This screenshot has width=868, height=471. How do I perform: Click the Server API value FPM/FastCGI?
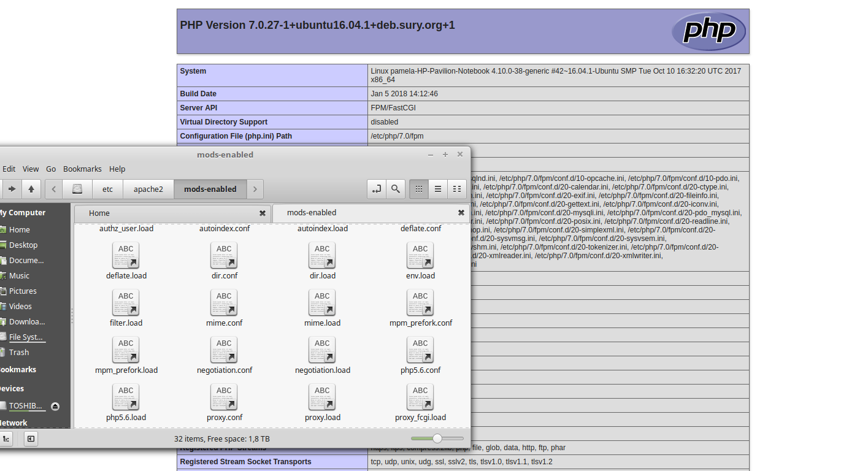point(393,108)
